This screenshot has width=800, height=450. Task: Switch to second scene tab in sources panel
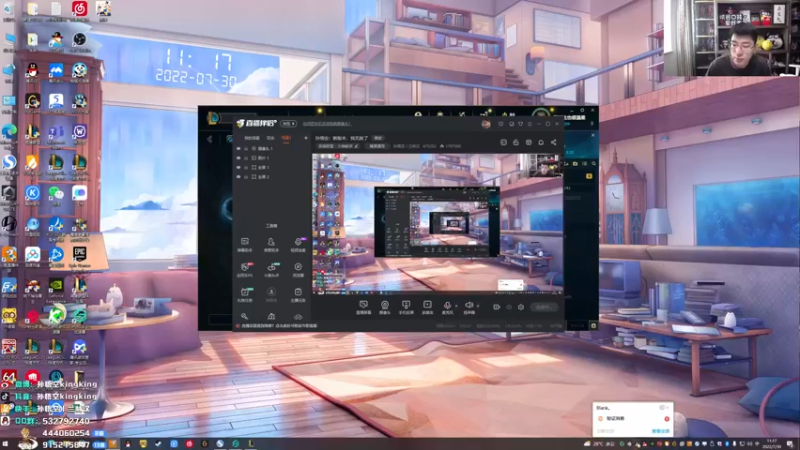(x=270, y=138)
